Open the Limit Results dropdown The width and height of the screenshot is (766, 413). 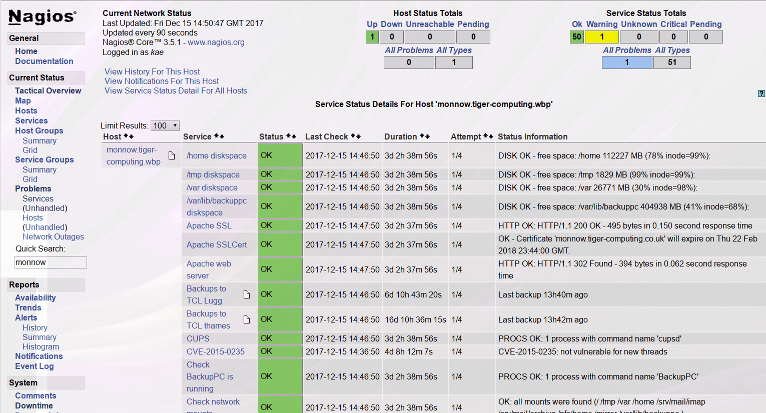click(x=165, y=126)
